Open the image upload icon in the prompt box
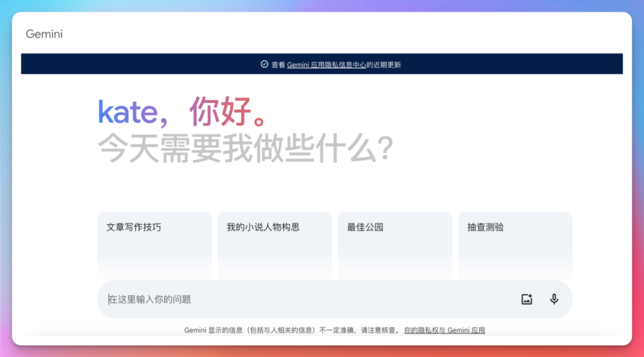The height and width of the screenshot is (357, 644). click(527, 300)
